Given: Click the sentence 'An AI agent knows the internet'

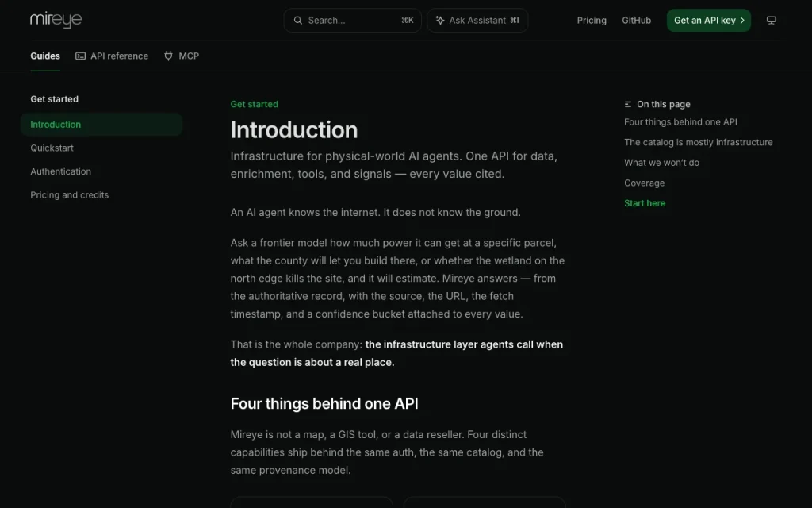Looking at the screenshot, I should pos(307,212).
